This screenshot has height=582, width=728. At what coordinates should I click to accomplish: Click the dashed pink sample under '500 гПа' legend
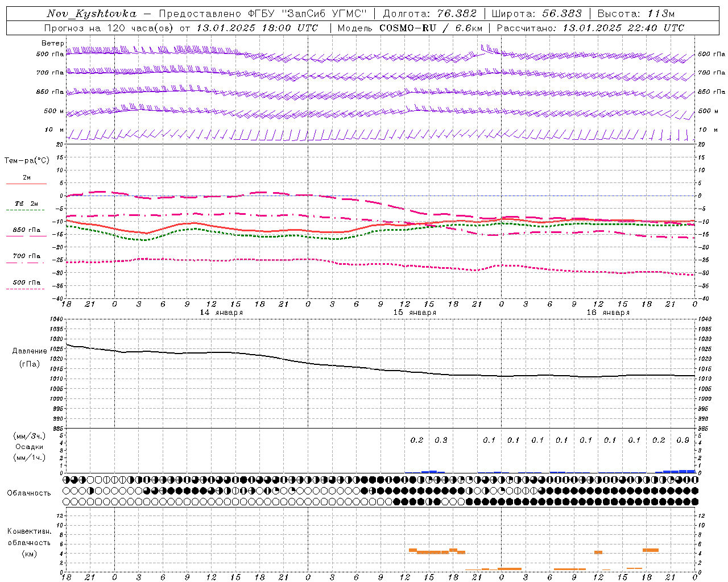pos(26,289)
